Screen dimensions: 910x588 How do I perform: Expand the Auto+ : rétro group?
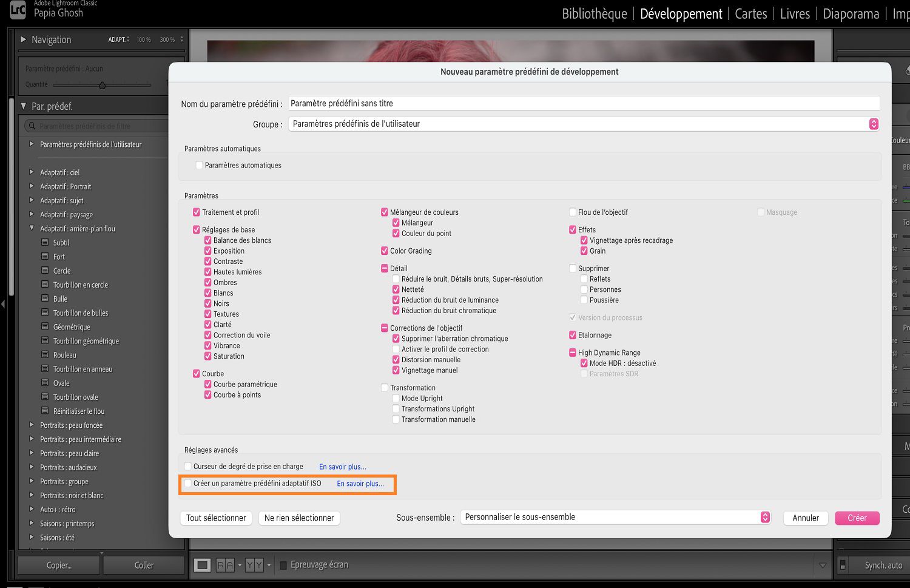(32, 509)
